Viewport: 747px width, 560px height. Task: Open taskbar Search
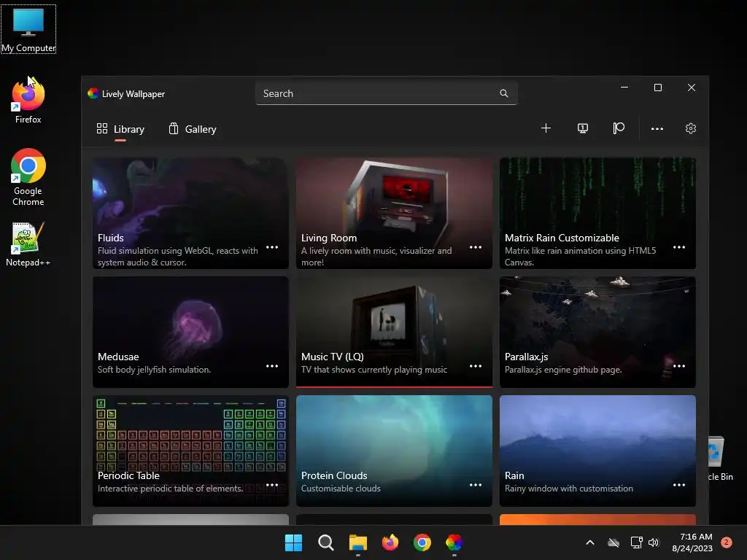(x=326, y=542)
